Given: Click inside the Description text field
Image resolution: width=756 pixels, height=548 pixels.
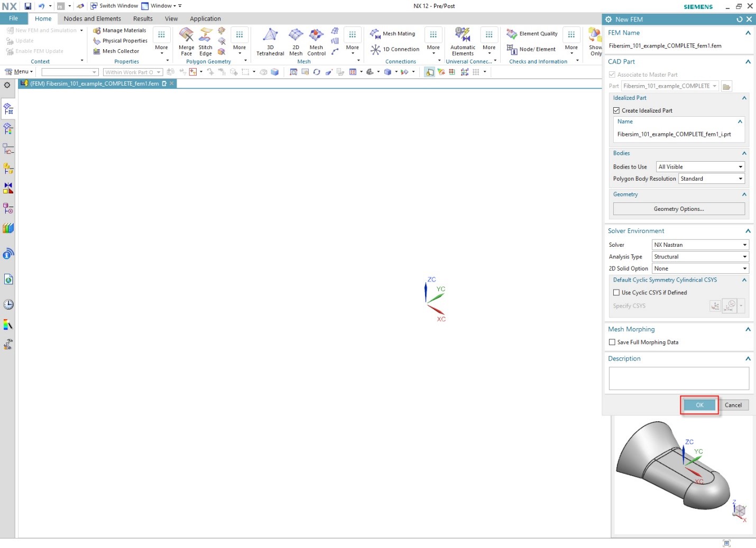Looking at the screenshot, I should pyautogui.click(x=678, y=378).
